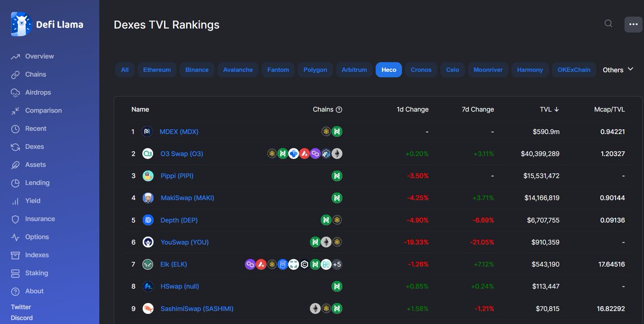This screenshot has width=644, height=324.
Task: Open the three-dots more options button
Action: pyautogui.click(x=633, y=24)
